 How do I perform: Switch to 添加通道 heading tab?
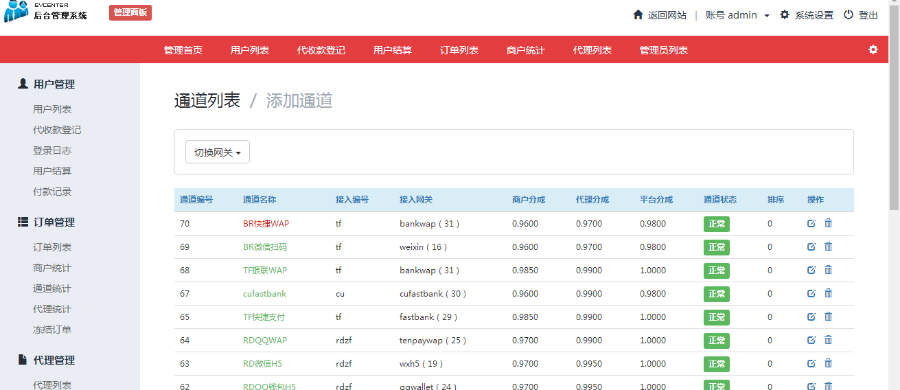(x=299, y=101)
